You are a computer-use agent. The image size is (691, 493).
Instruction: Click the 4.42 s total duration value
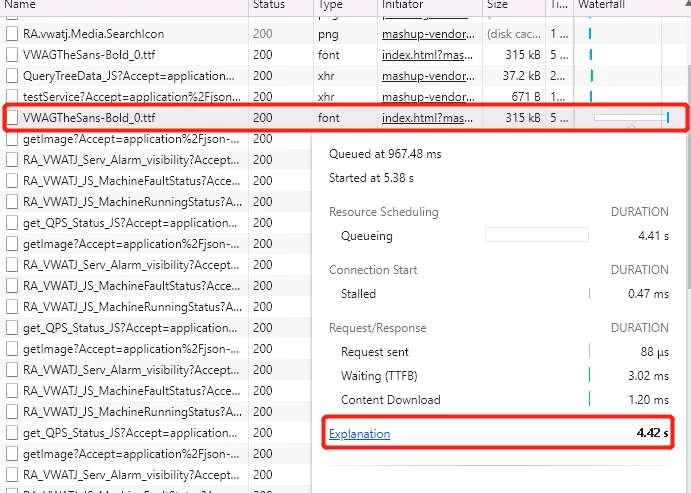pos(653,433)
